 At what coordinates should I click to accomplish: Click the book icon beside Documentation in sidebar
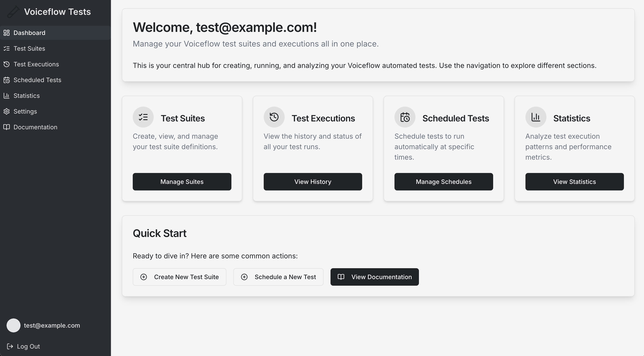coord(7,127)
